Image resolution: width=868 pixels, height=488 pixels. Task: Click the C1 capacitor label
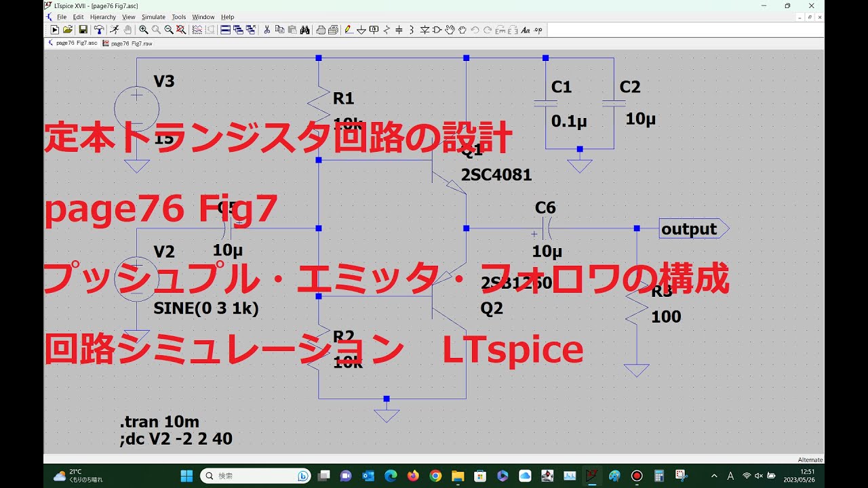[561, 87]
